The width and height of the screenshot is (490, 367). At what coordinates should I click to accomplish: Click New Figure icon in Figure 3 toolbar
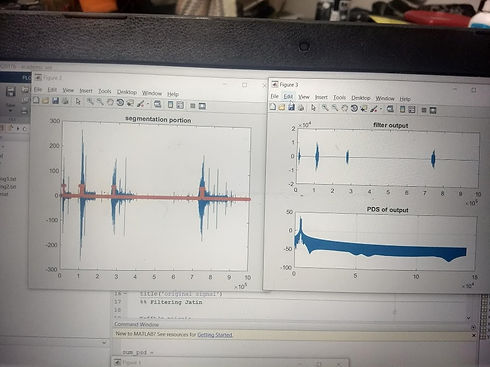click(x=273, y=107)
